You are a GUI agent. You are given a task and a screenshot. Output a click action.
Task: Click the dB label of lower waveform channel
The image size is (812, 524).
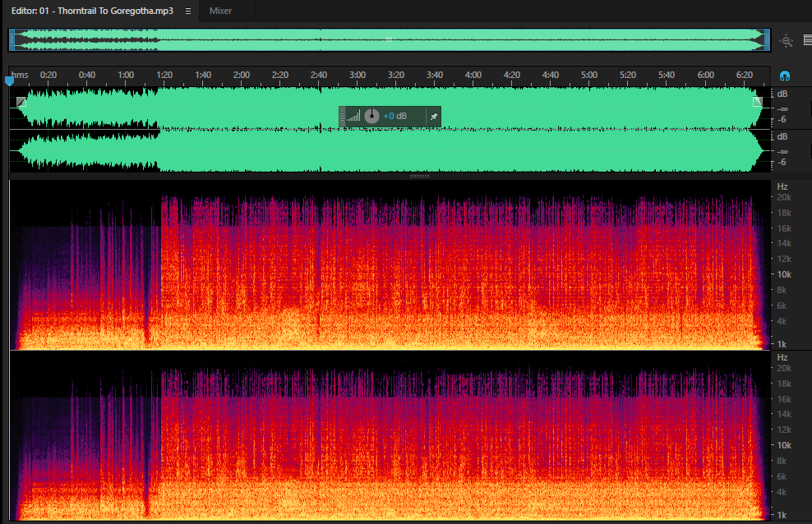tap(782, 136)
